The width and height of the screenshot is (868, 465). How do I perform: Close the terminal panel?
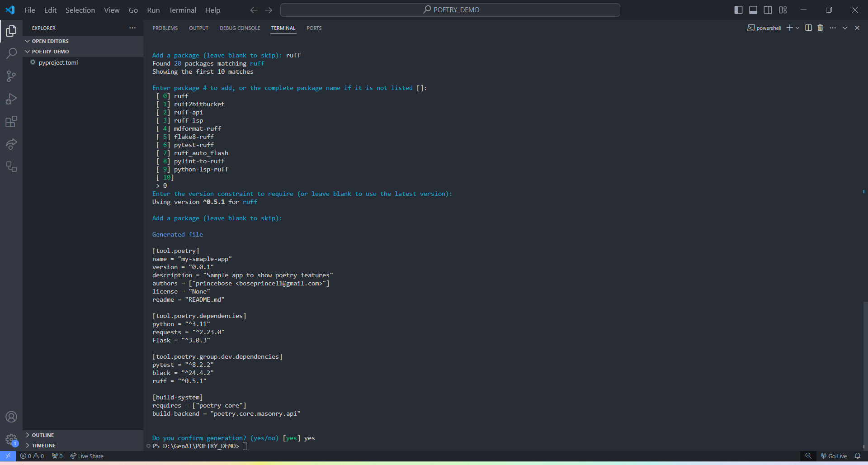[857, 28]
